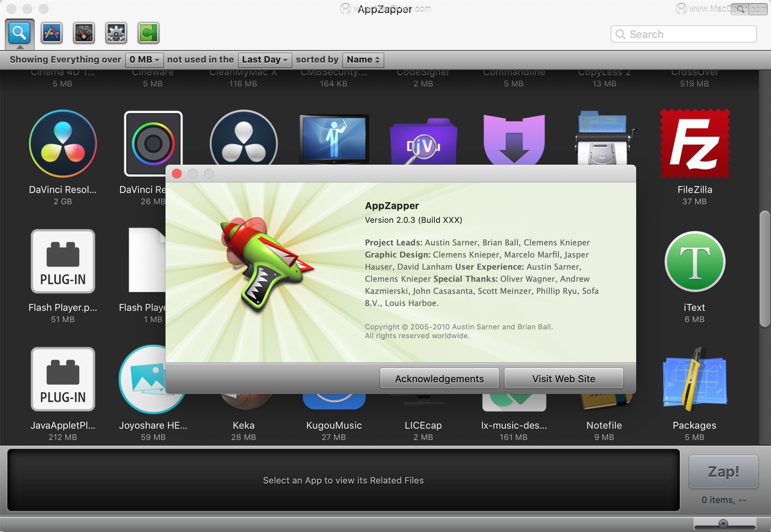Click the Acknowledgements button

click(x=439, y=379)
